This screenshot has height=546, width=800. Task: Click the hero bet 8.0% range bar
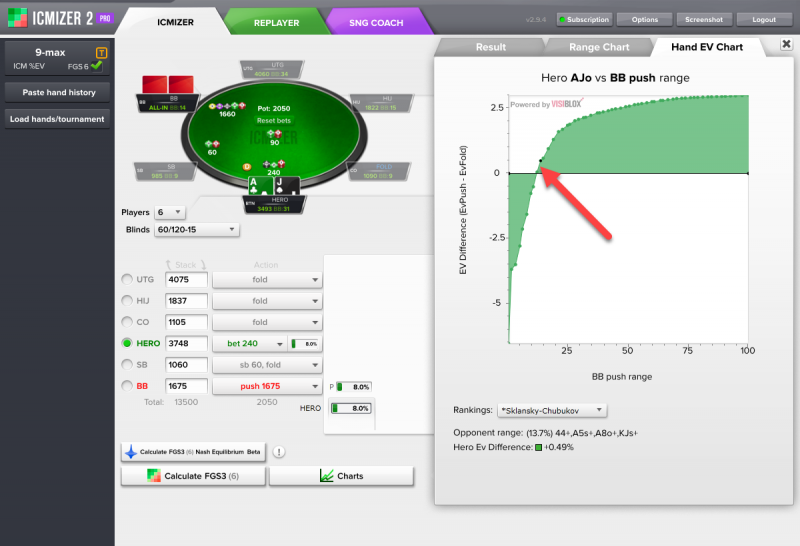point(305,343)
